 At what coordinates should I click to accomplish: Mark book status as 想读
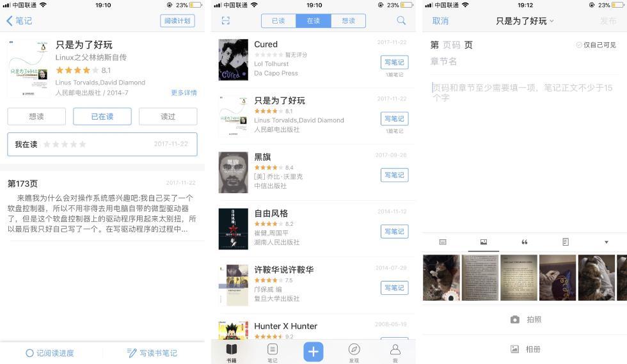[x=36, y=116]
